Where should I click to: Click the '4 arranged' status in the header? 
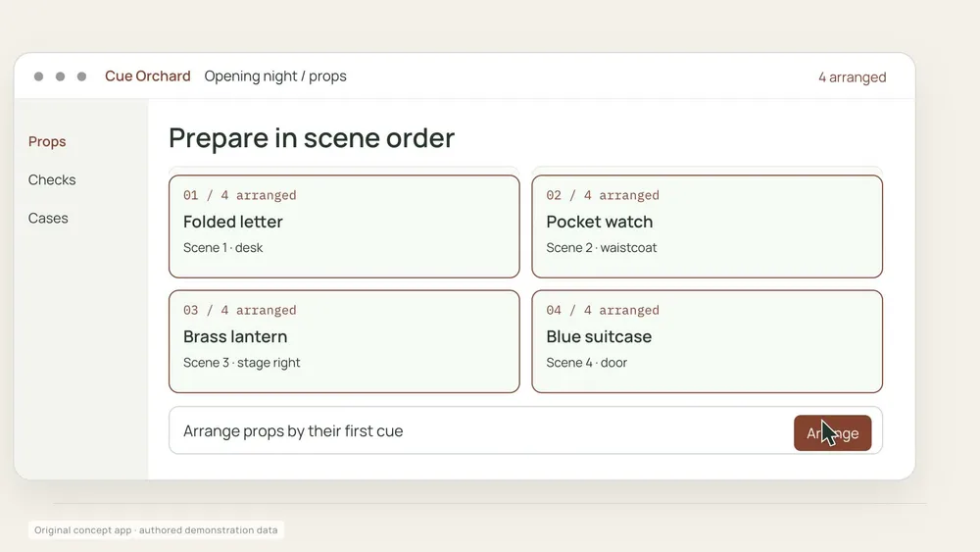pyautogui.click(x=852, y=76)
